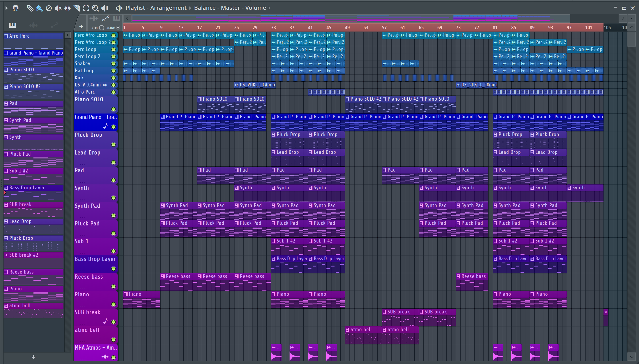Show patterns tab in picker panel
Screen dimensions: 639x364
(12, 25)
